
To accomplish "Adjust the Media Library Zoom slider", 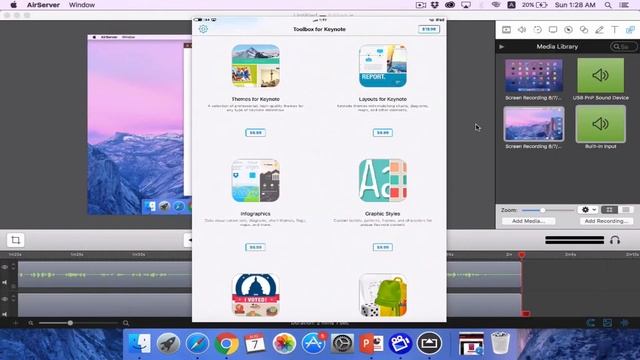I will [543, 210].
